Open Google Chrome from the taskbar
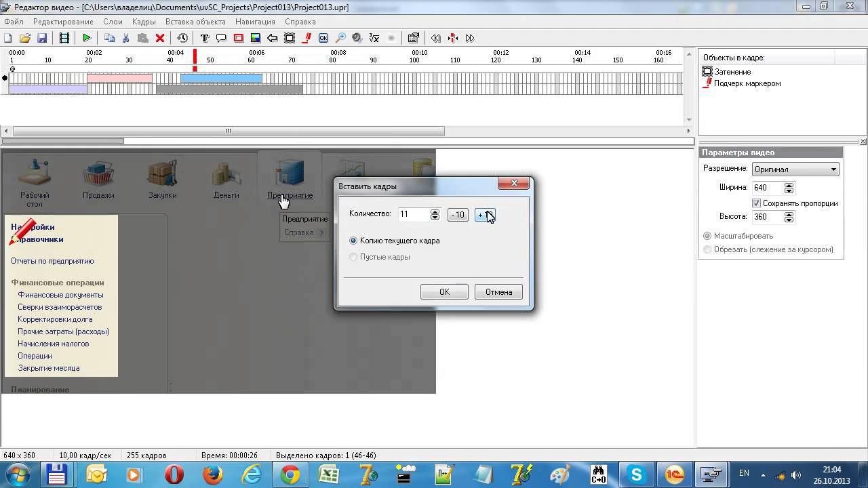Viewport: 868px width, 488px height. pos(290,474)
